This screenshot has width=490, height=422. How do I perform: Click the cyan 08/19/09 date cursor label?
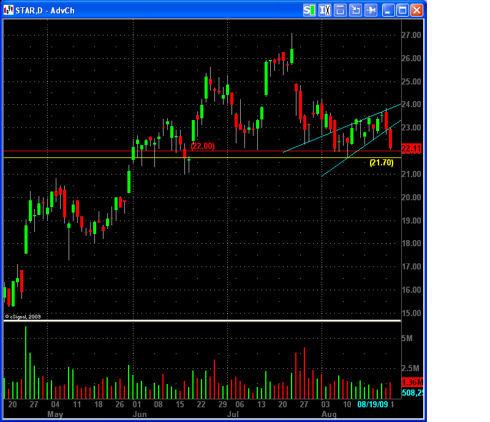[373, 405]
